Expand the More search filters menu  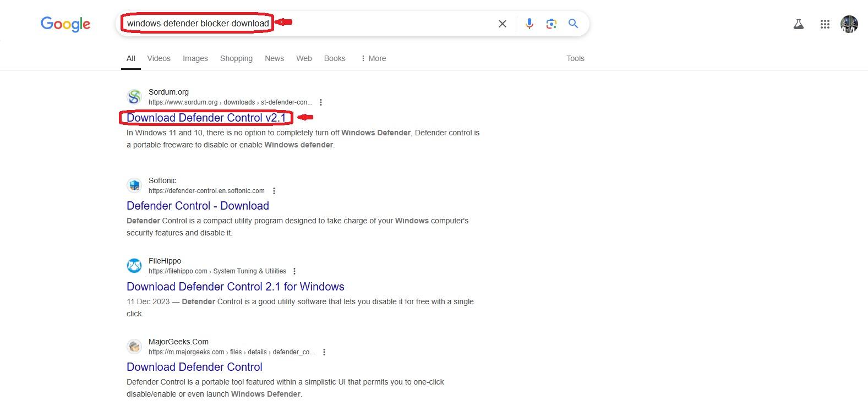[x=373, y=58]
